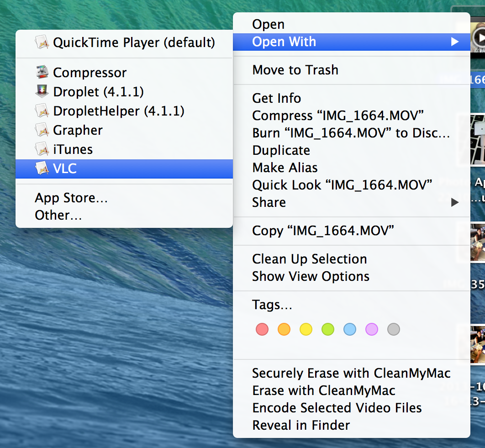Choose Move to Trash
Screen dimensions: 485x448
[295, 70]
